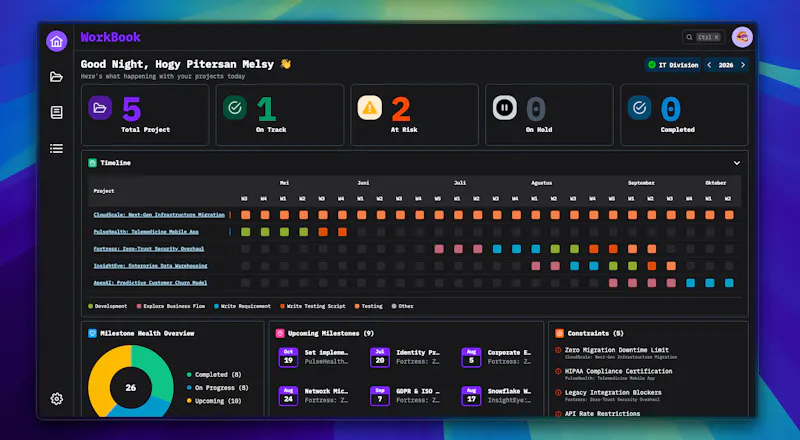Click the user avatar in header
This screenshot has height=440, width=800.
[x=742, y=37]
